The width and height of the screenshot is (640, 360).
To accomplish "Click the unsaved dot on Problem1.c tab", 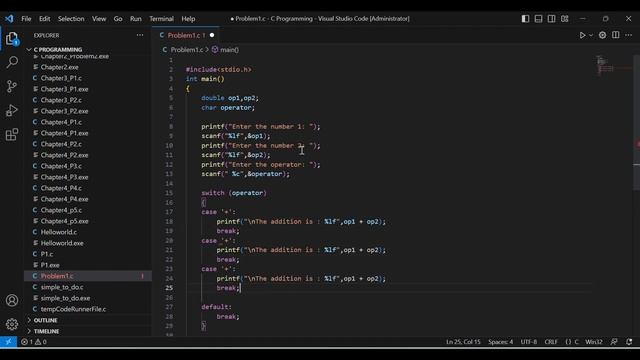I will 212,36.
